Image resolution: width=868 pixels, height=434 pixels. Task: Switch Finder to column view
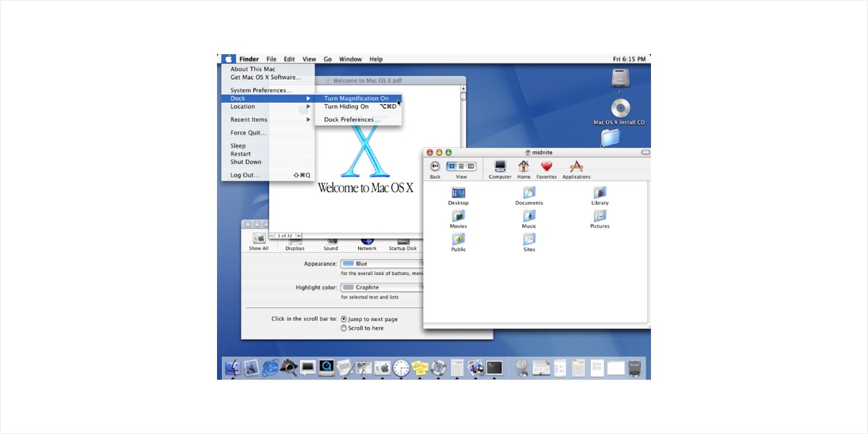coord(471,166)
